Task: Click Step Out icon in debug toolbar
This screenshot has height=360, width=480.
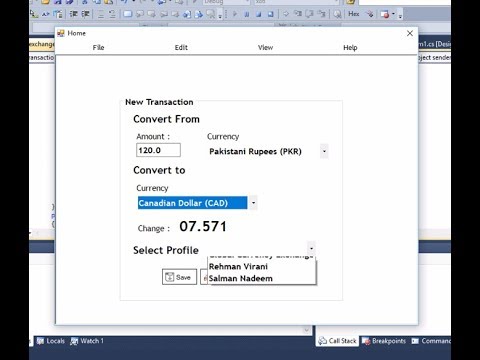Action: (x=322, y=14)
